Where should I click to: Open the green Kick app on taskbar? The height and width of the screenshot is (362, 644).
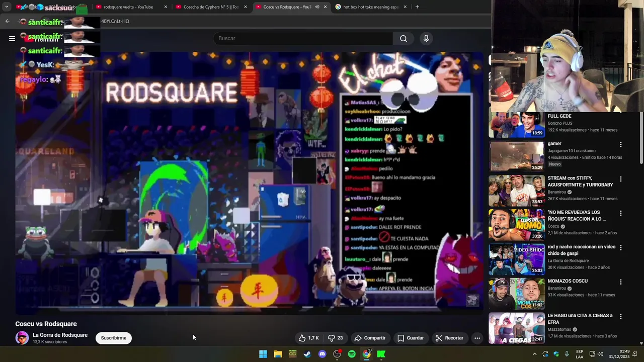click(381, 354)
